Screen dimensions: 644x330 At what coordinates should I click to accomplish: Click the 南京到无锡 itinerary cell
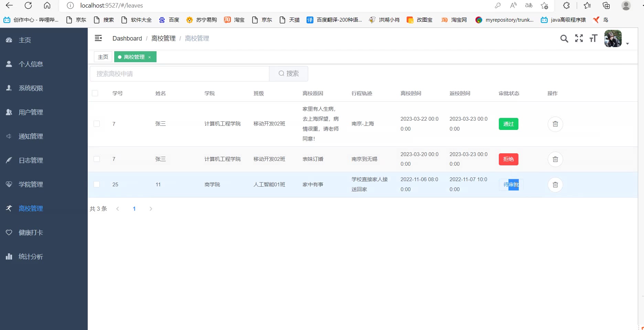point(364,159)
